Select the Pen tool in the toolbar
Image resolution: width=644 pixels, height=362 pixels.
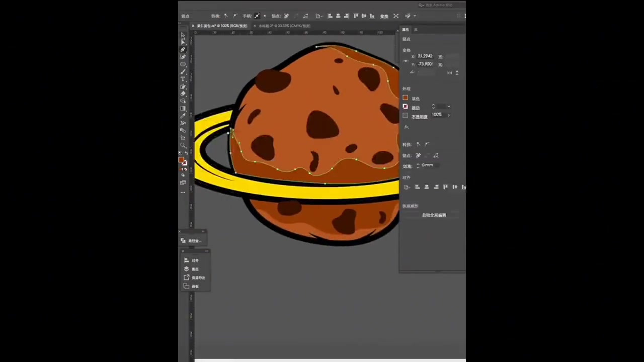click(x=183, y=50)
